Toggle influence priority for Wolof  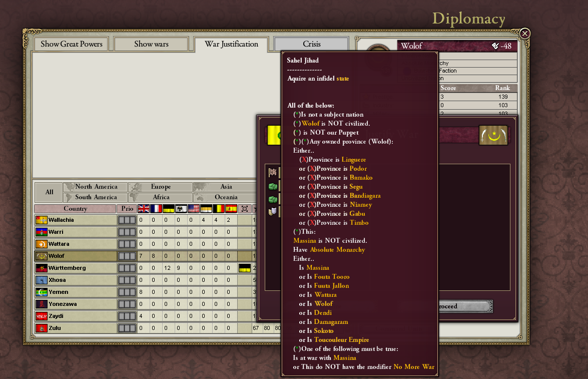pyautogui.click(x=126, y=256)
